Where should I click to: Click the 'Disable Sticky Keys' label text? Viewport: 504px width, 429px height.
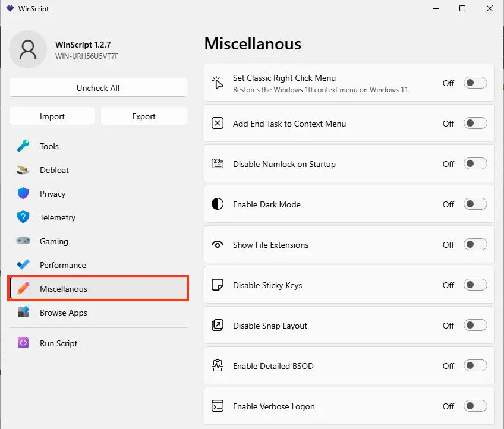click(x=267, y=285)
